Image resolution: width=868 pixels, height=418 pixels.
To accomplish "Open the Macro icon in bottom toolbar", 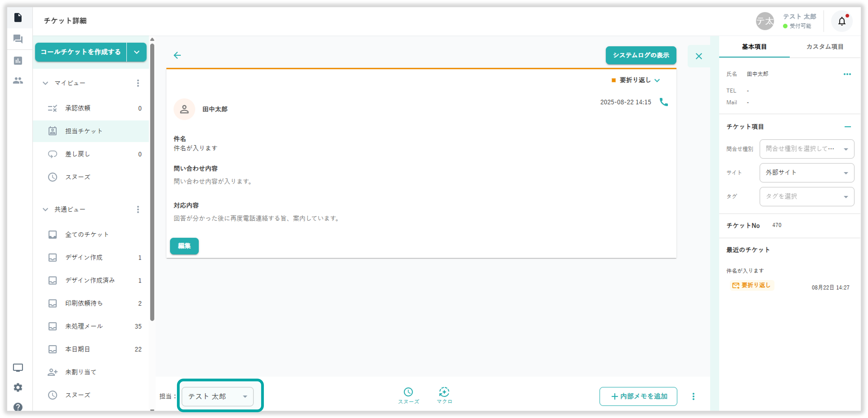I will [444, 392].
